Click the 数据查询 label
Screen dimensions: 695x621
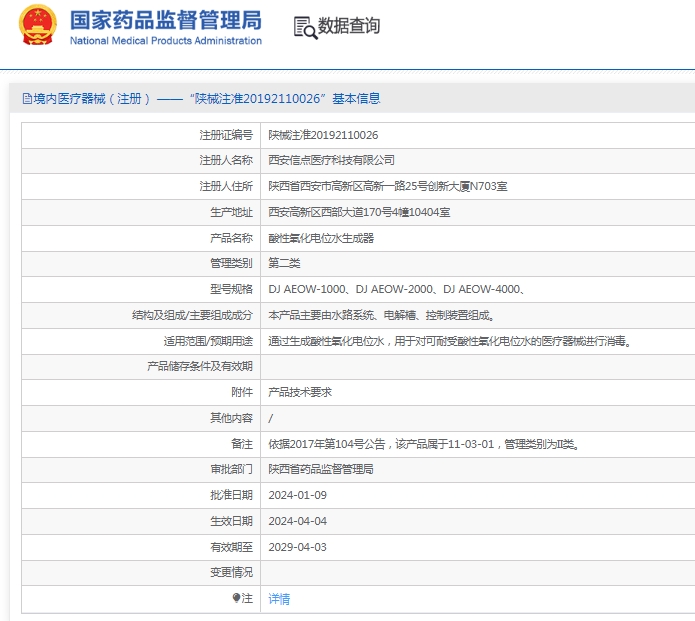coord(349,26)
